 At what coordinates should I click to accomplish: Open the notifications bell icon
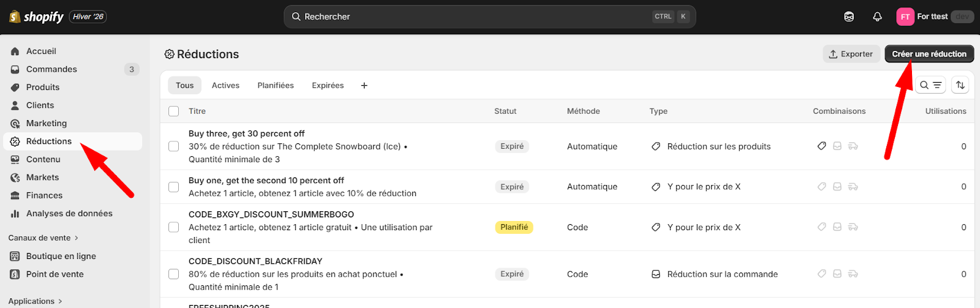pyautogui.click(x=877, y=17)
